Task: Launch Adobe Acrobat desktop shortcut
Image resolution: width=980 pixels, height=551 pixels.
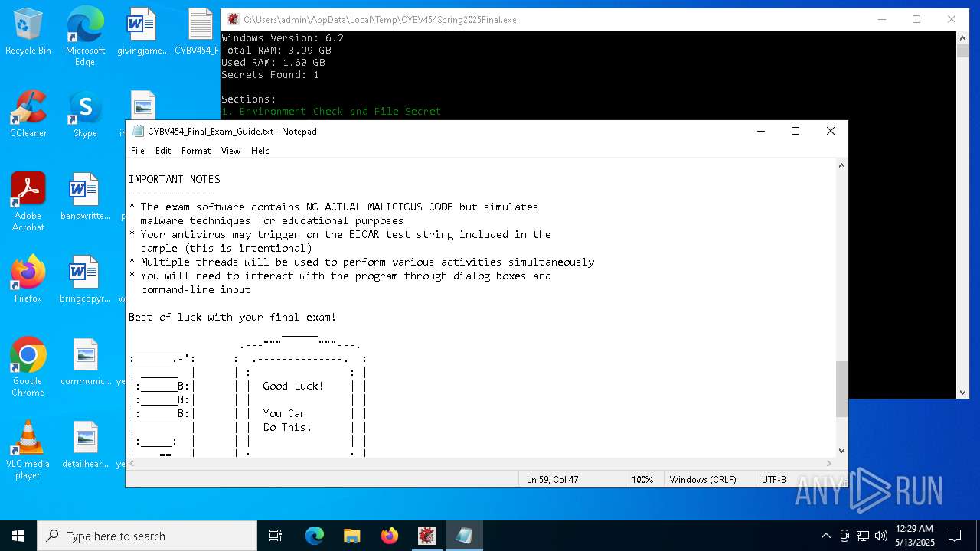Action: click(28, 203)
